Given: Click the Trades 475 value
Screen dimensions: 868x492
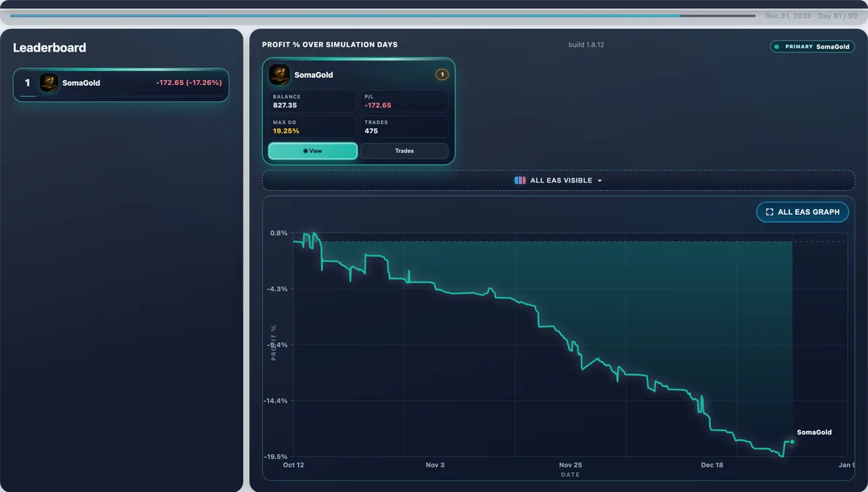Looking at the screenshot, I should (371, 131).
